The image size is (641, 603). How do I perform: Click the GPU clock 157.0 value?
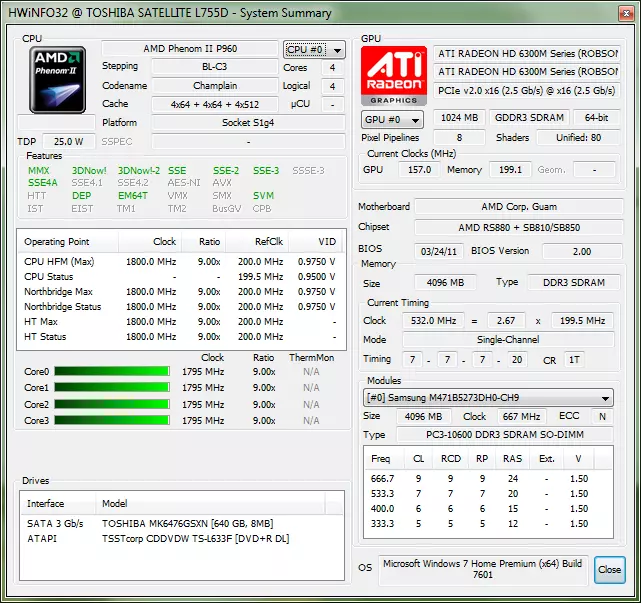419,170
